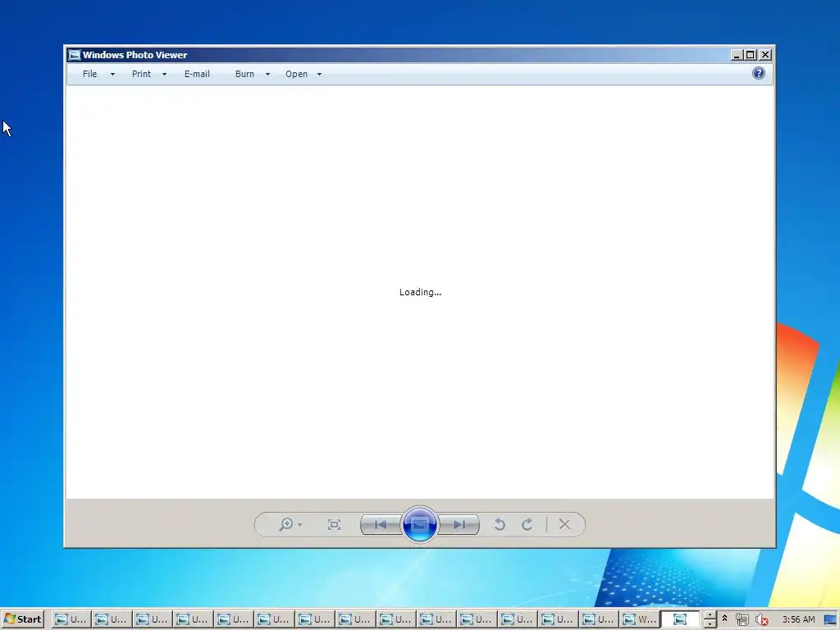Open the Start menu
The width and height of the screenshot is (840, 630).
pos(22,619)
